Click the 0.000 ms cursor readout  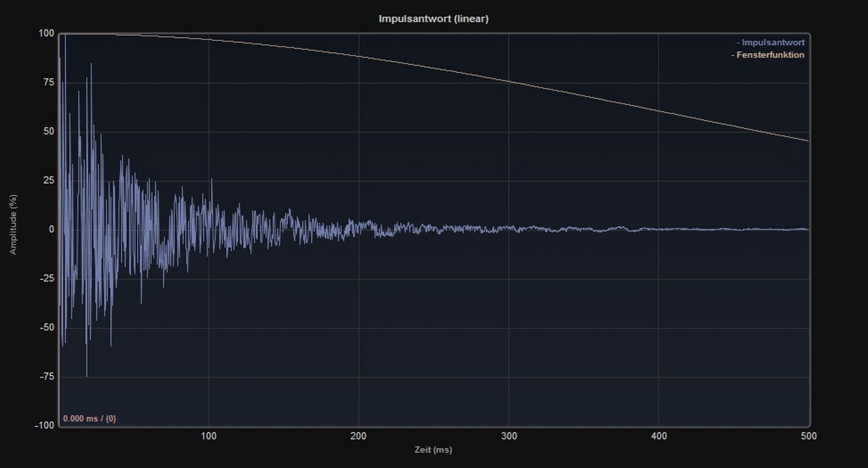[x=90, y=419]
